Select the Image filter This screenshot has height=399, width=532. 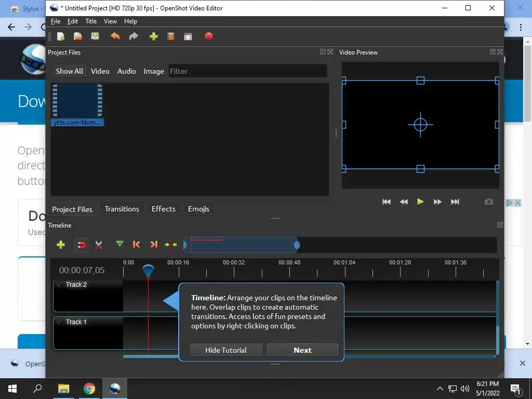pos(154,71)
